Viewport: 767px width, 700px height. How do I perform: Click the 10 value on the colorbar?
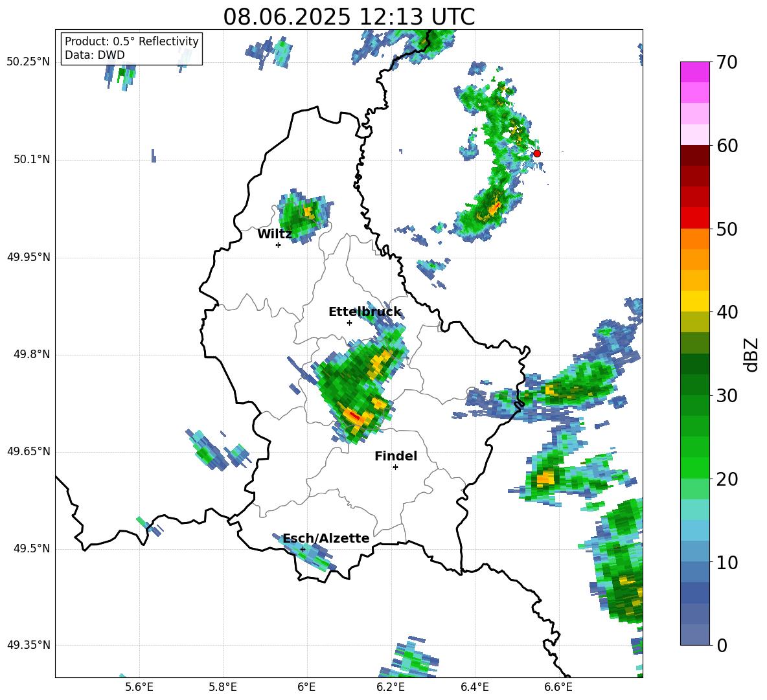tap(727, 562)
